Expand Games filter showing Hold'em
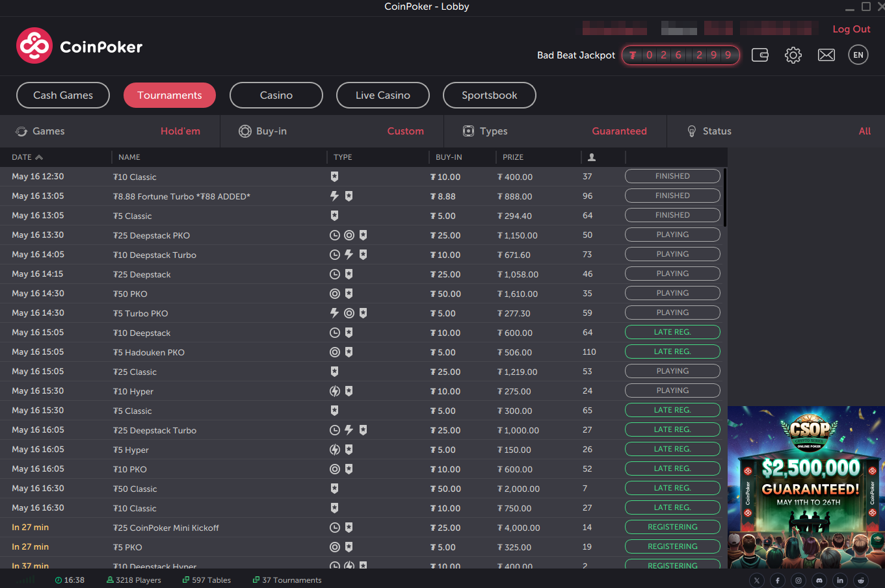 tap(109, 131)
